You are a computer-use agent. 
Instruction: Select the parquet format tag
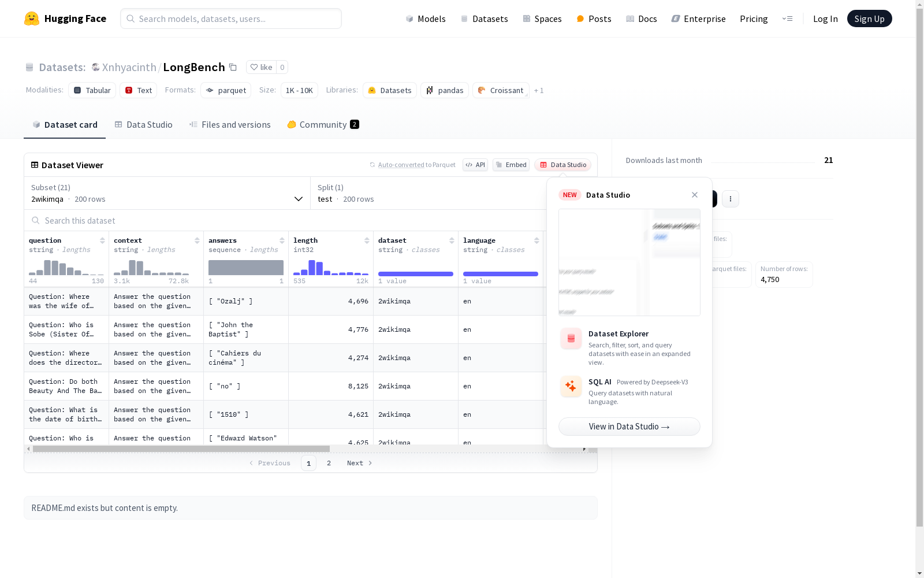tap(226, 90)
